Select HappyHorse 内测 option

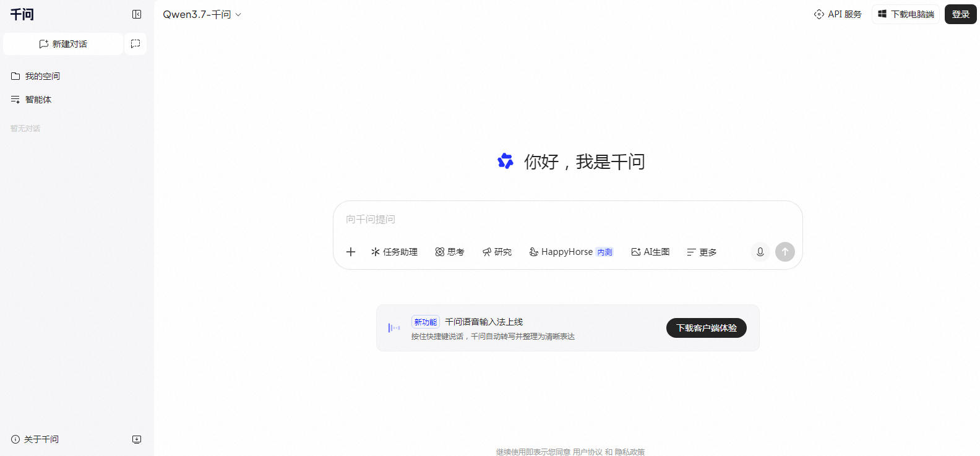point(571,252)
